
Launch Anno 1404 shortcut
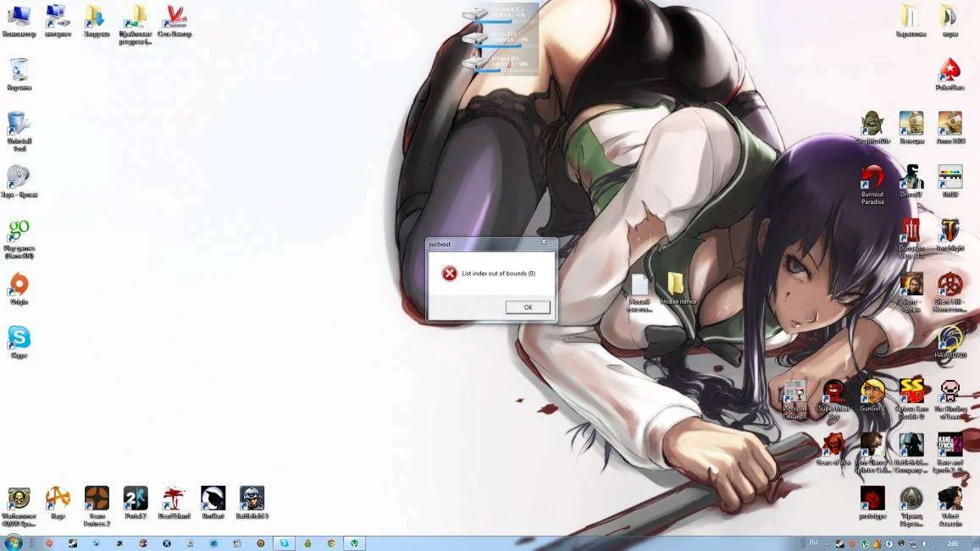[950, 128]
